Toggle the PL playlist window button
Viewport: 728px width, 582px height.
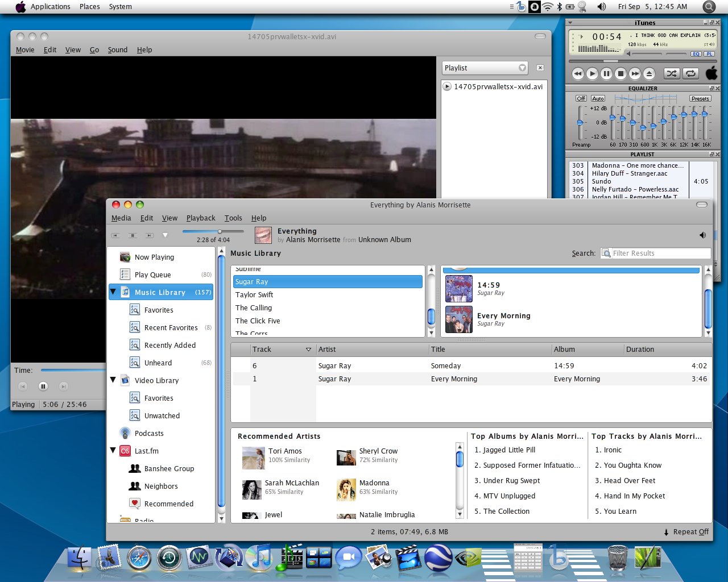tap(709, 54)
